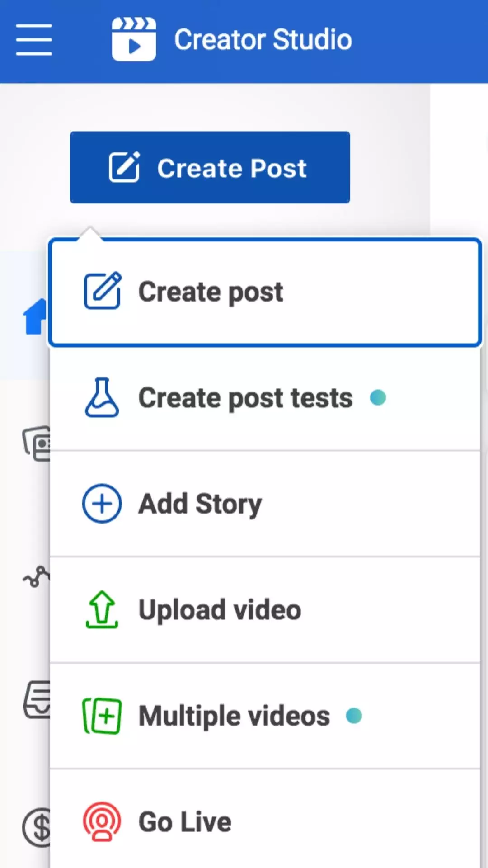The width and height of the screenshot is (488, 868).
Task: Click the teal dot next to Multiple videos
Action: pyautogui.click(x=354, y=716)
